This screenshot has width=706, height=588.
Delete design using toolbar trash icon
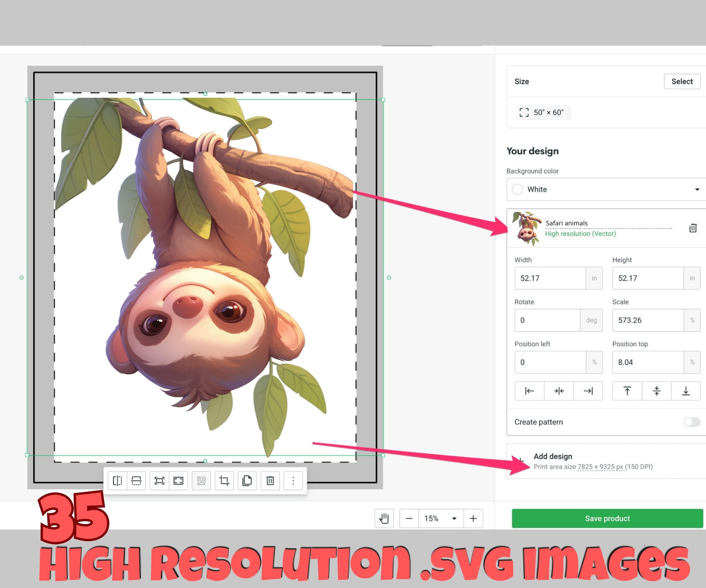270,481
